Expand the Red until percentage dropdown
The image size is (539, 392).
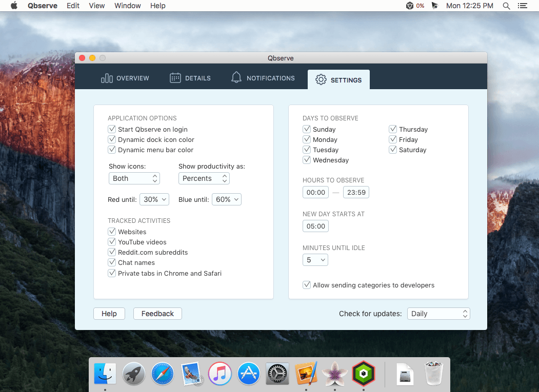pos(154,199)
